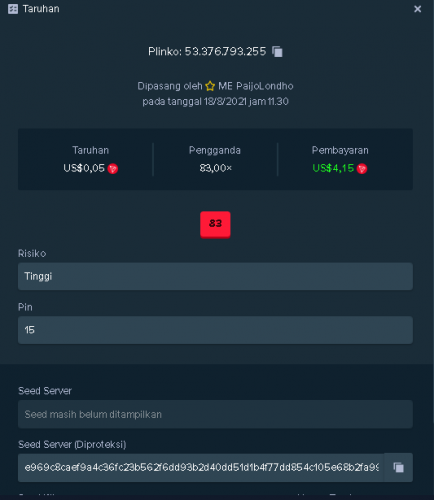The width and height of the screenshot is (434, 500).
Task: Click the protected seed hash text field
Action: click(x=201, y=467)
